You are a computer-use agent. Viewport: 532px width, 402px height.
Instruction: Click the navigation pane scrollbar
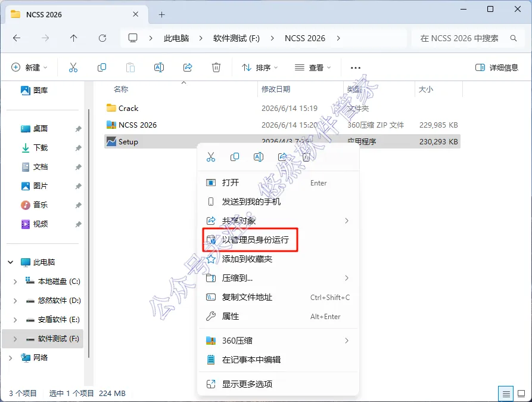point(89,233)
